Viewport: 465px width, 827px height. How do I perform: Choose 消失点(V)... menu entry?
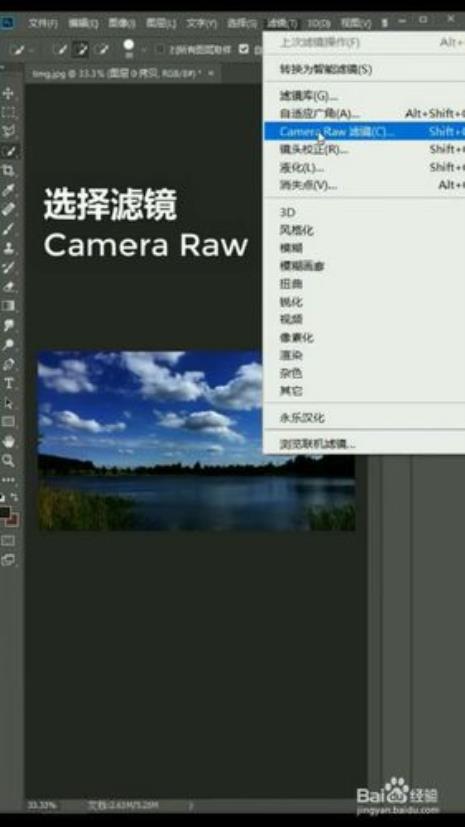[364, 185]
